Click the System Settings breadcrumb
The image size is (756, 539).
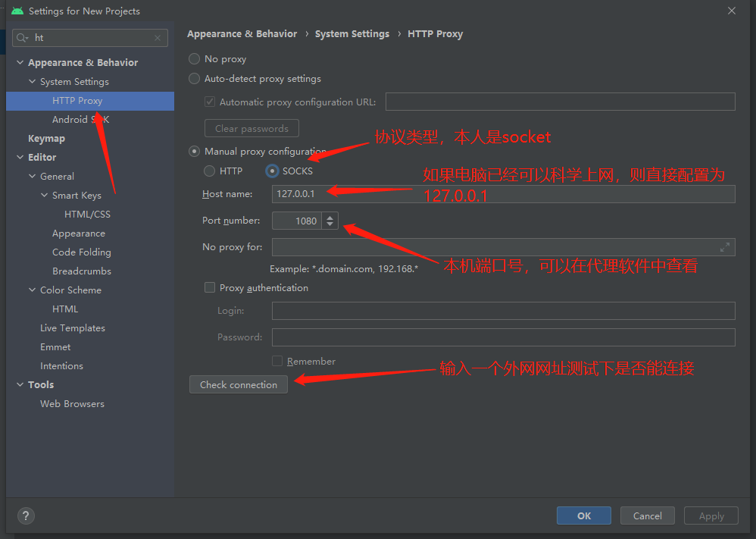click(352, 34)
